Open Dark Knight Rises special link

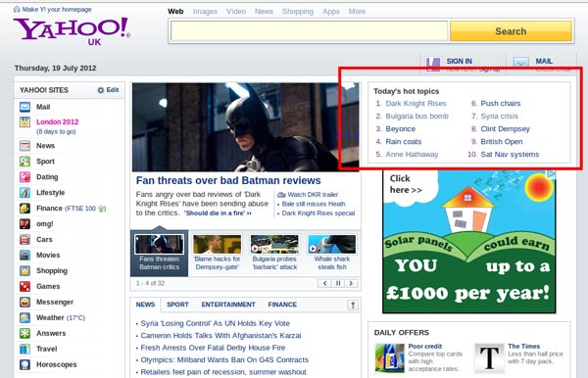point(318,213)
